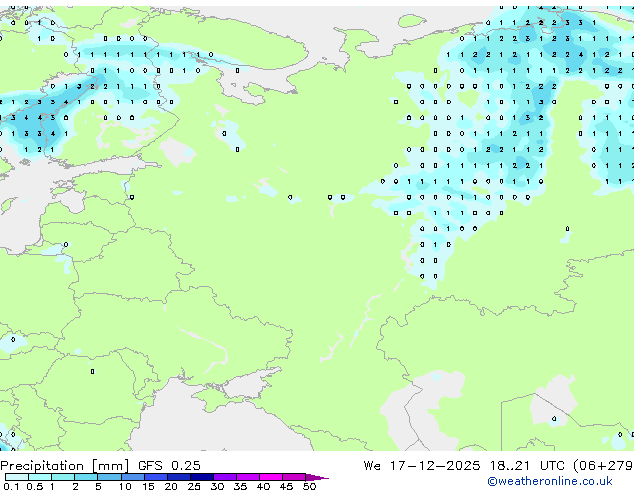Pick the 20–25 mm dark blue legend swatch
The image size is (634, 490).
(178, 477)
